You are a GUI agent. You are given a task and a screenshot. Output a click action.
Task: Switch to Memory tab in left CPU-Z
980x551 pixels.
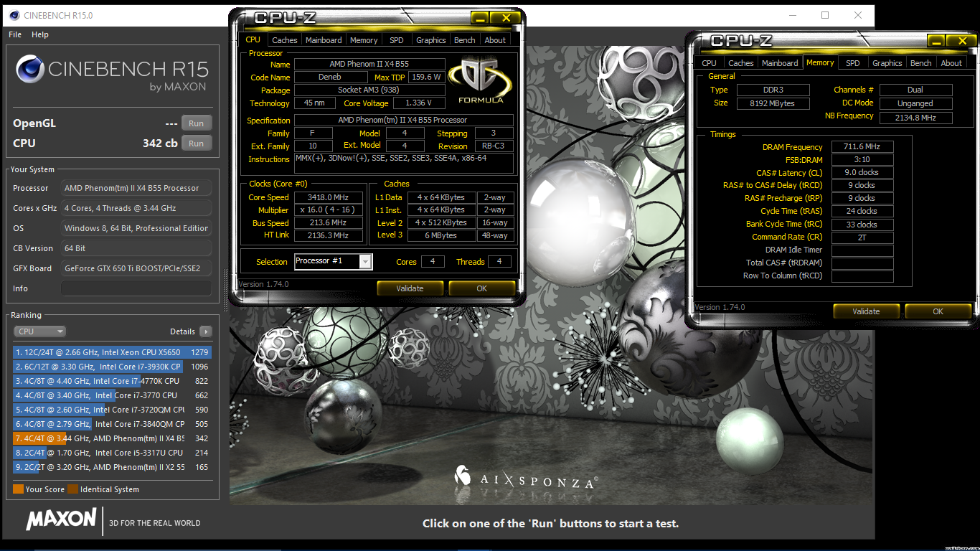pos(364,40)
